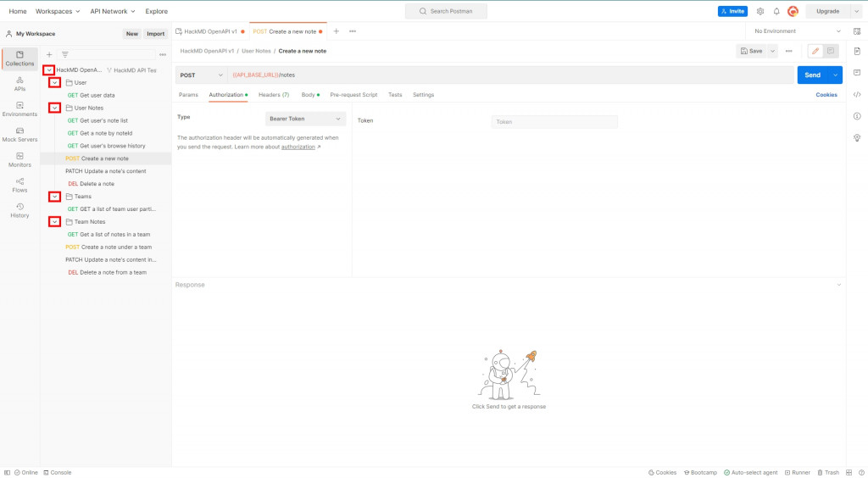
Task: Open the APIs sidebar panel
Action: click(x=20, y=84)
